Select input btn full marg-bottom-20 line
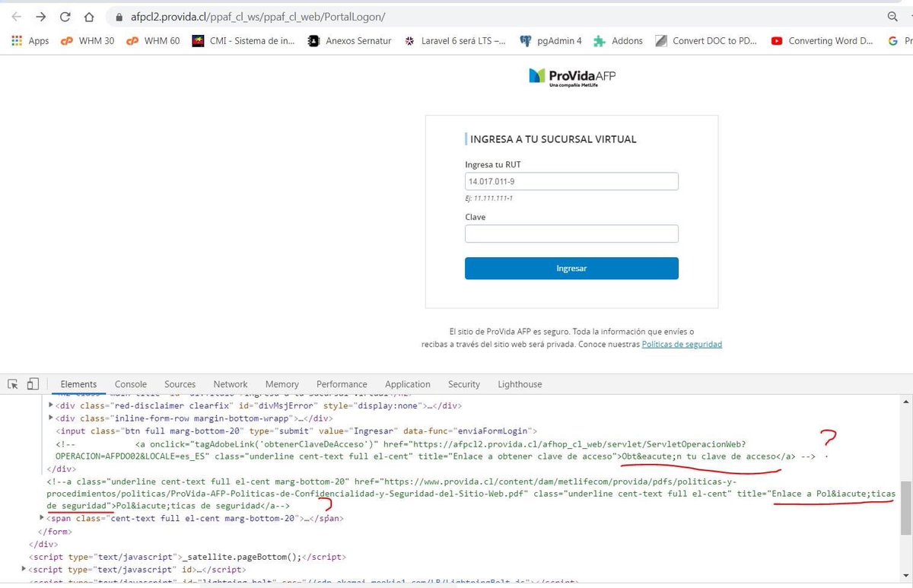 tap(297, 431)
